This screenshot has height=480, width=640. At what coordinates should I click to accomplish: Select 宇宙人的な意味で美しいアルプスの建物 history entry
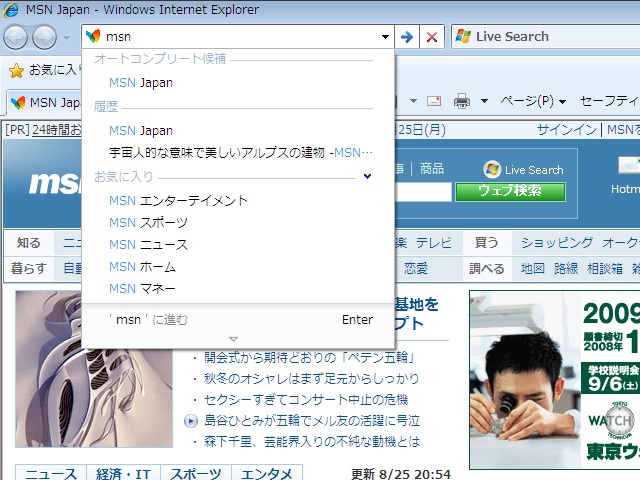pos(241,153)
